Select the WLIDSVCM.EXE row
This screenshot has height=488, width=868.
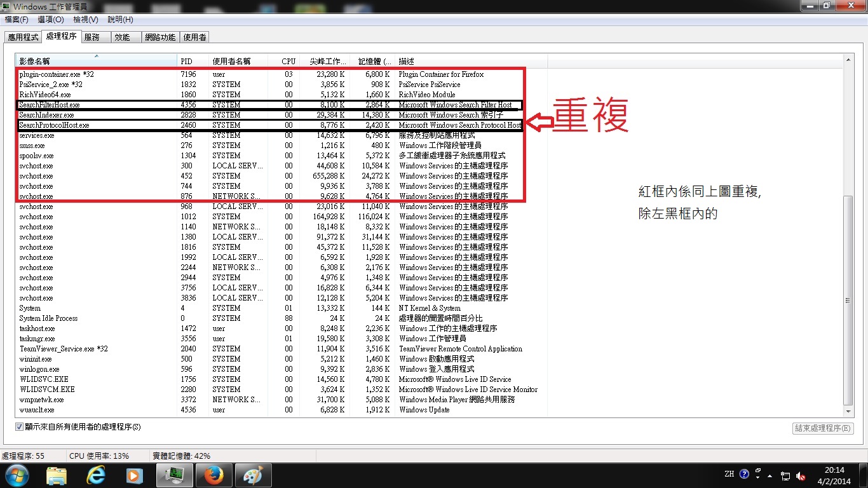point(281,390)
